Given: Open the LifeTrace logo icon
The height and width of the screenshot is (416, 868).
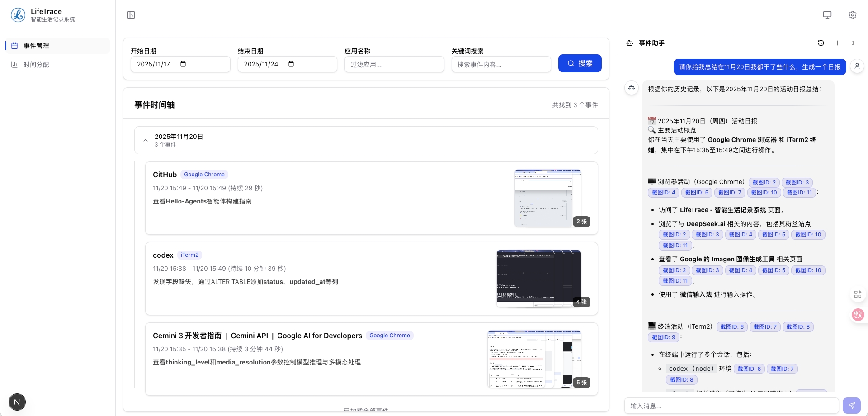Looking at the screenshot, I should pyautogui.click(x=17, y=14).
